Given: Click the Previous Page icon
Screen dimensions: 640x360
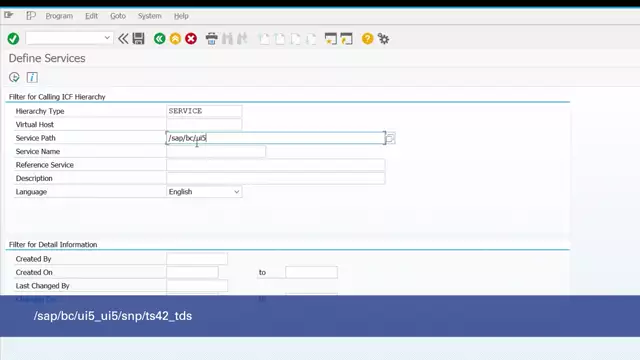Looking at the screenshot, I should tap(280, 39).
